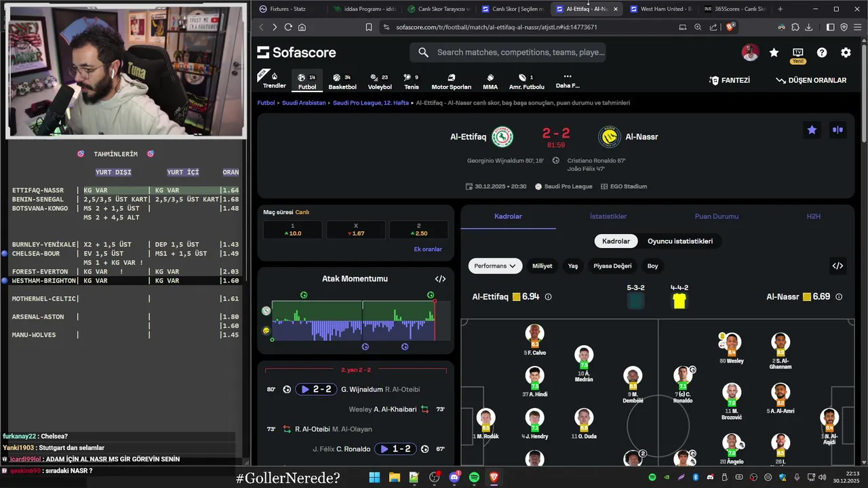Open Spotify from the Windows taskbar
This screenshot has width=868, height=488.
[x=474, y=478]
